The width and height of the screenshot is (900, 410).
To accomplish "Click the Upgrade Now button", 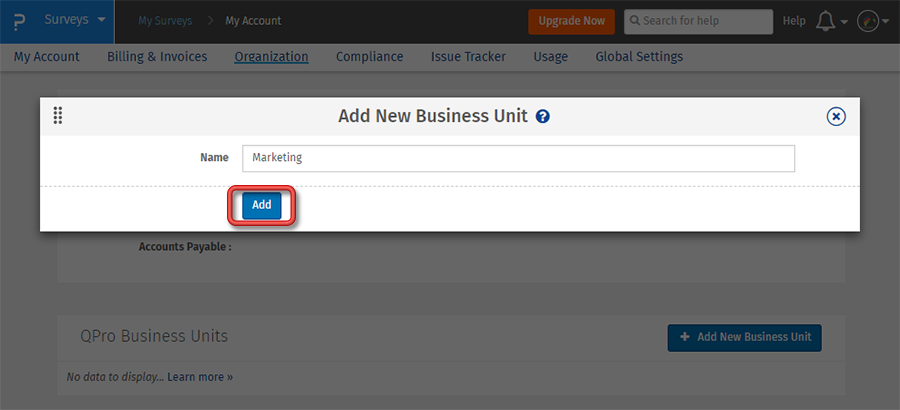I will tap(571, 21).
